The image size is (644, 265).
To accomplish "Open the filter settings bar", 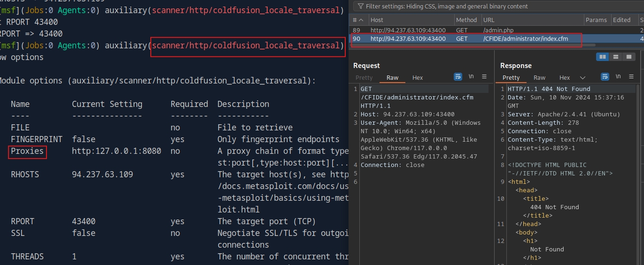I will (446, 7).
